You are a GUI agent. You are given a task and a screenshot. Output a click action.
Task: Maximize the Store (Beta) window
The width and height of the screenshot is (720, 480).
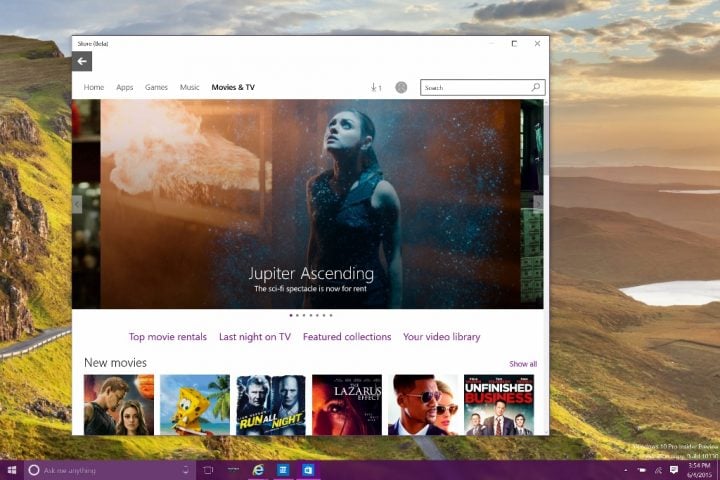(x=514, y=44)
